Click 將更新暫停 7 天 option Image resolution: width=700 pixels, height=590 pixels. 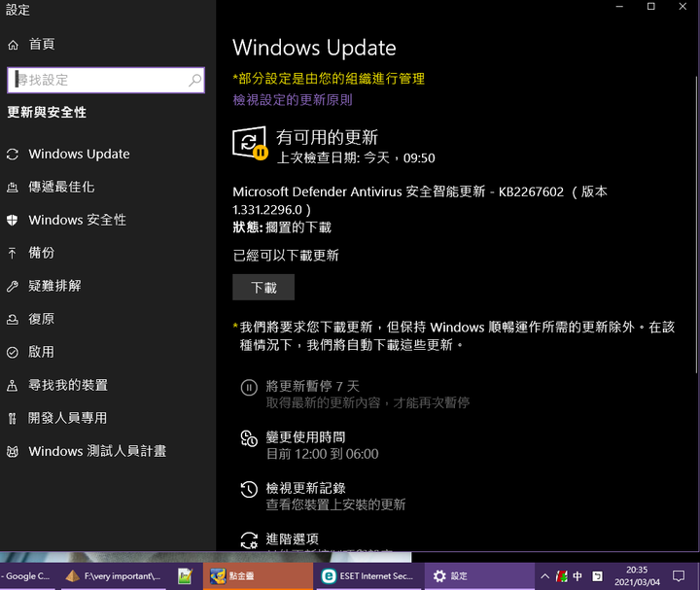355,395
